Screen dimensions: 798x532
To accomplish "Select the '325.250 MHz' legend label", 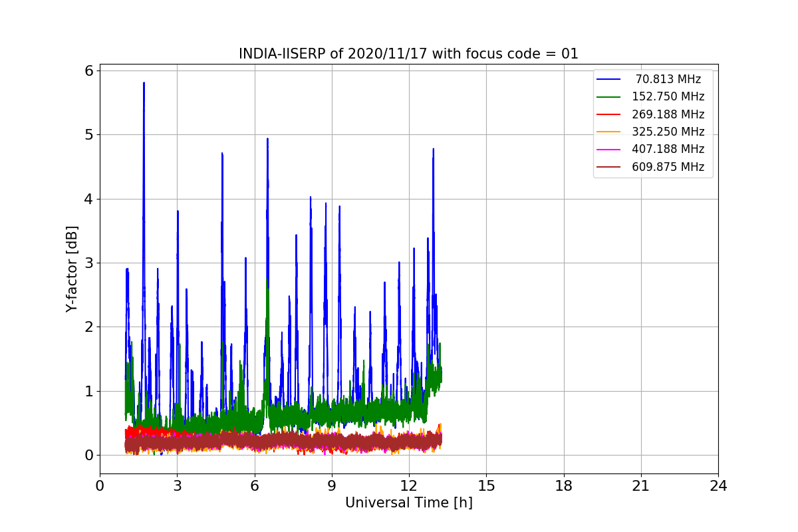I will click(x=668, y=132).
